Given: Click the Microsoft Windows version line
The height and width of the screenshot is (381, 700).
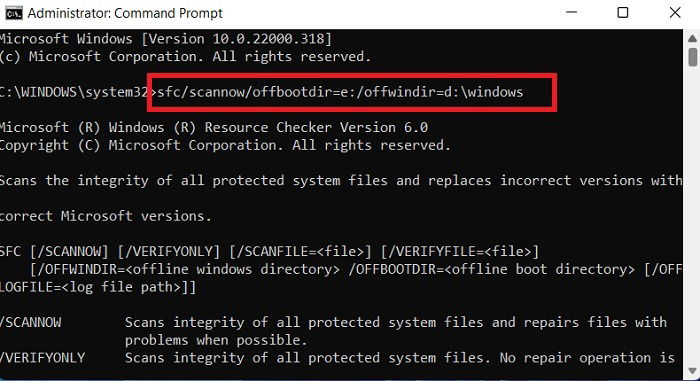Looking at the screenshot, I should click(x=166, y=39).
